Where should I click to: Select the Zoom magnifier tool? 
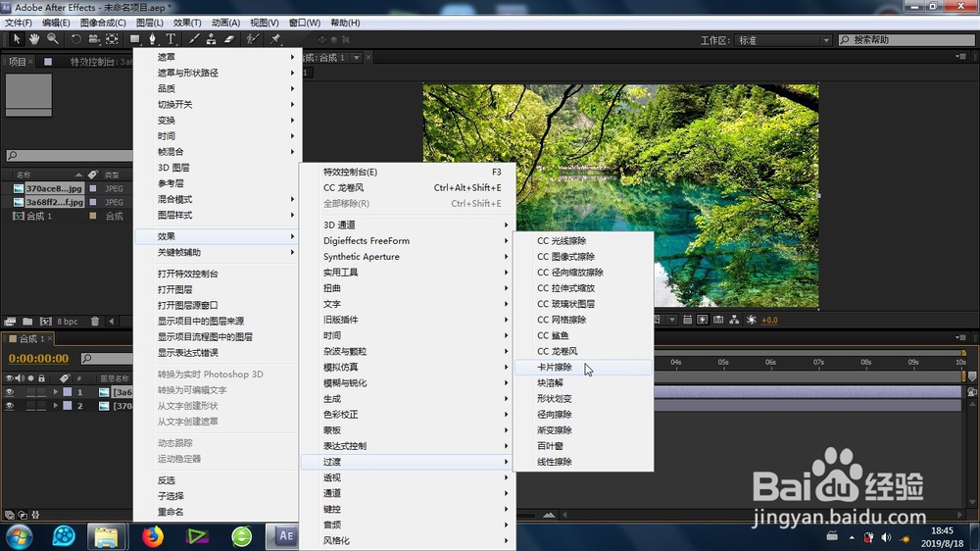coord(53,39)
